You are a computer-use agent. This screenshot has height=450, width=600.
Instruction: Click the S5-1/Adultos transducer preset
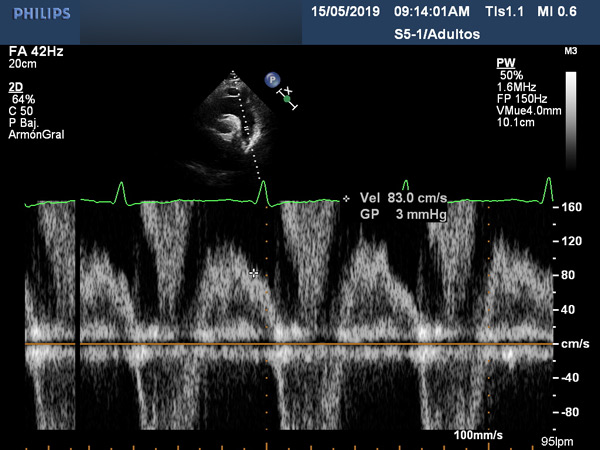(438, 34)
